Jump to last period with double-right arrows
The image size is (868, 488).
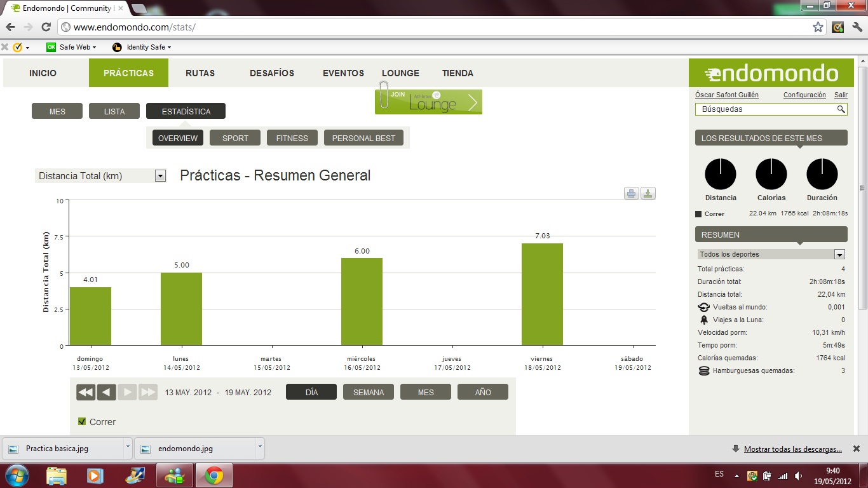(x=148, y=392)
